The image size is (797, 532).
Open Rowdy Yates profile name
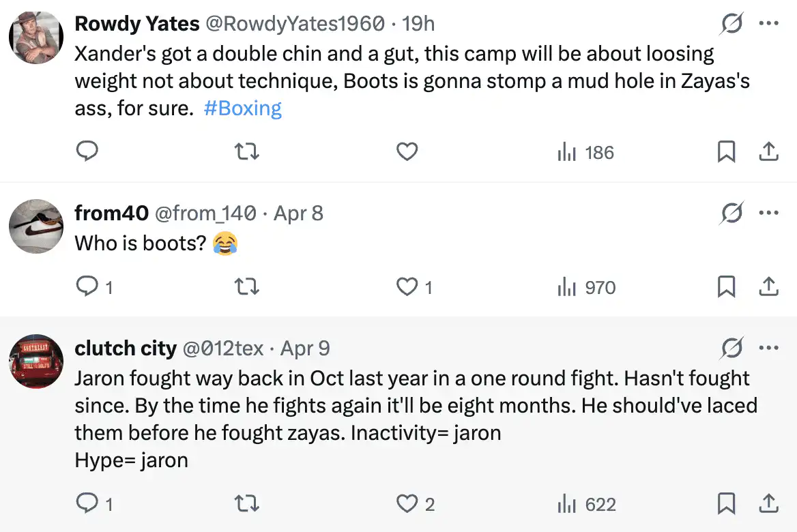pos(136,23)
